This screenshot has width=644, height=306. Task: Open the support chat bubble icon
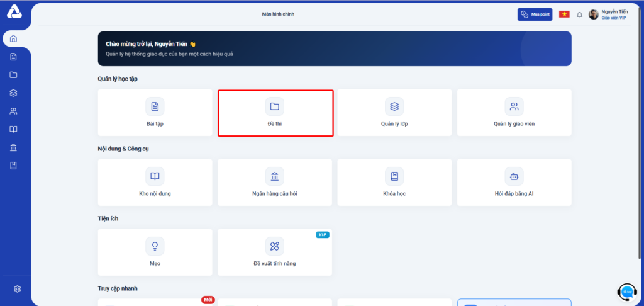627,292
